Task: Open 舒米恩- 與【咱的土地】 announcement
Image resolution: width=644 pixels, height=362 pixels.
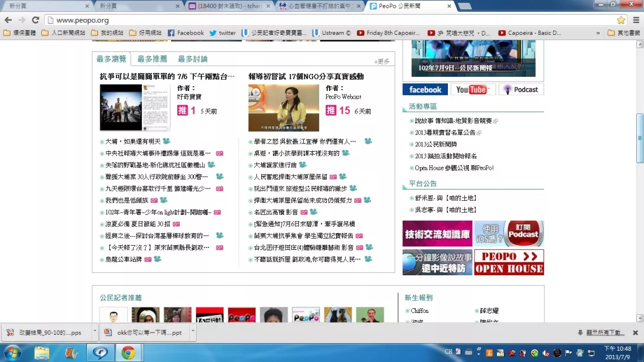Action: coord(445,198)
